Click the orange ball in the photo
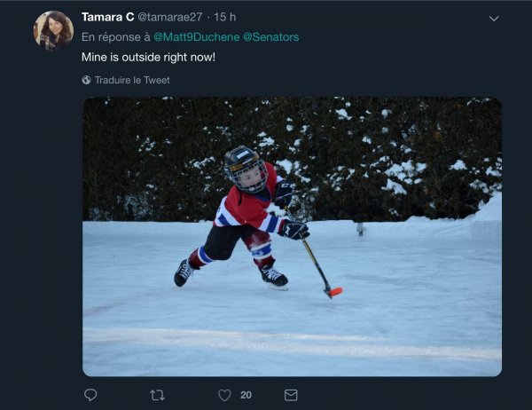 click(x=336, y=291)
